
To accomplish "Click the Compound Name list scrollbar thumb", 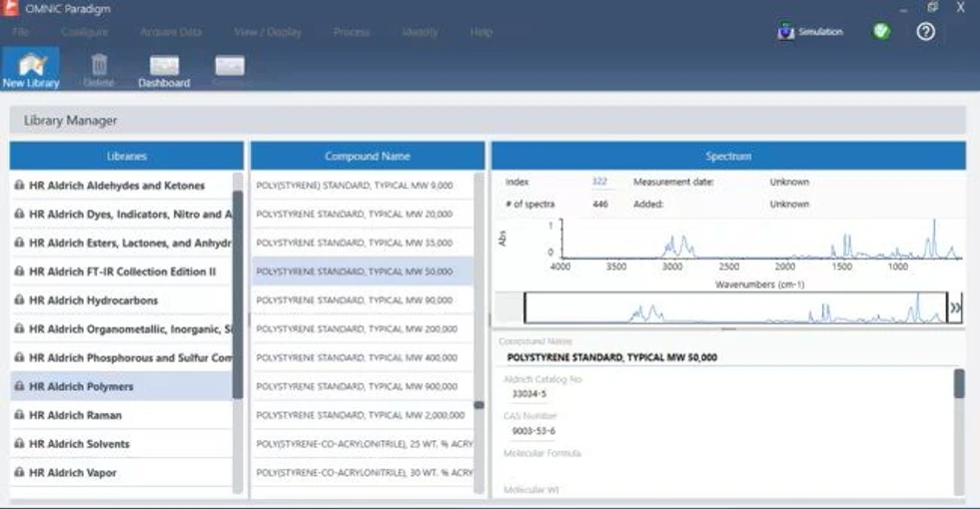I will tap(479, 404).
